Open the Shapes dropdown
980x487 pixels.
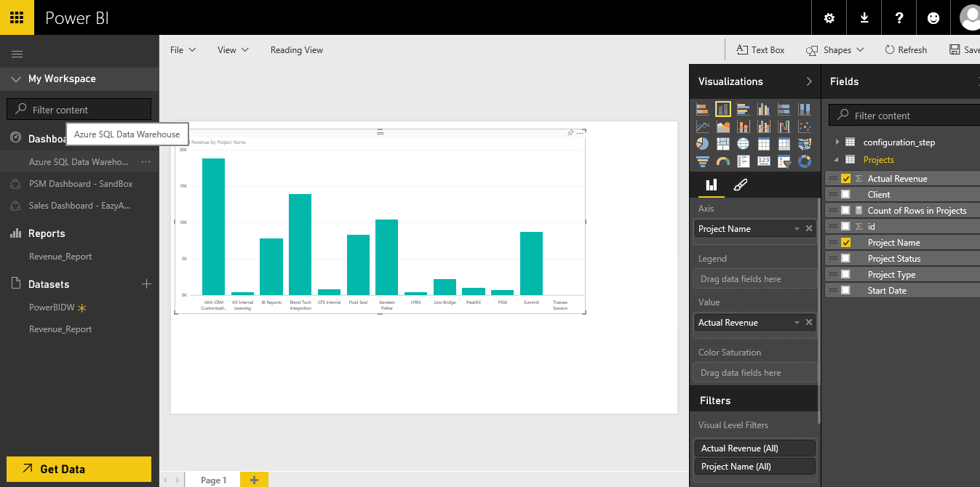coord(835,50)
